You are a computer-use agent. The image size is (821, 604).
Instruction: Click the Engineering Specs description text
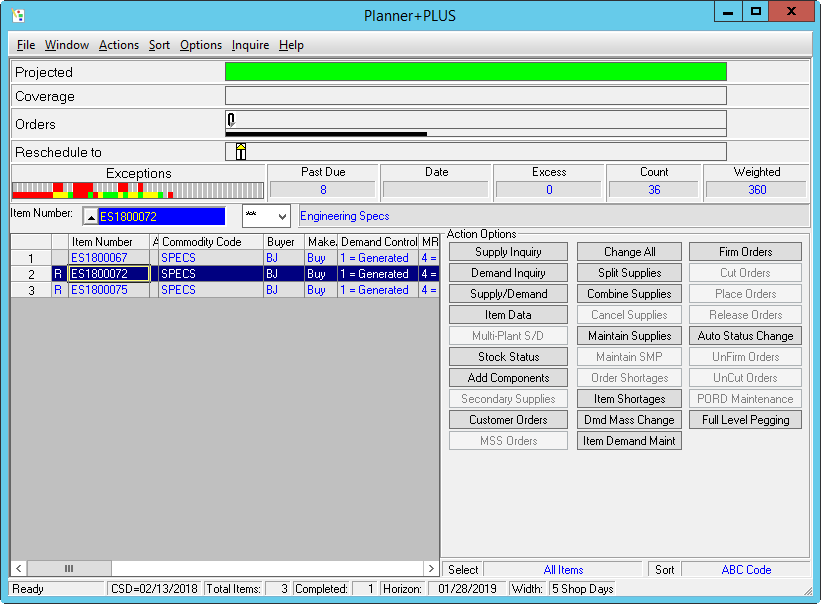point(345,216)
